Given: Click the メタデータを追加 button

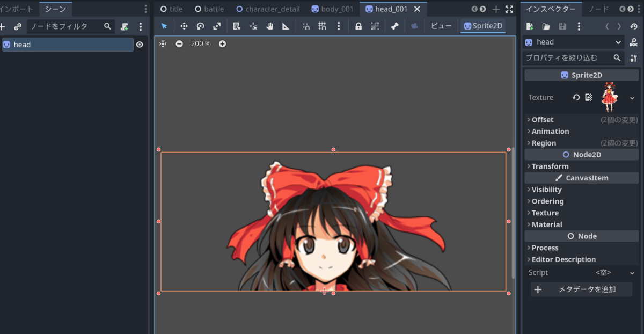Looking at the screenshot, I should 581,289.
